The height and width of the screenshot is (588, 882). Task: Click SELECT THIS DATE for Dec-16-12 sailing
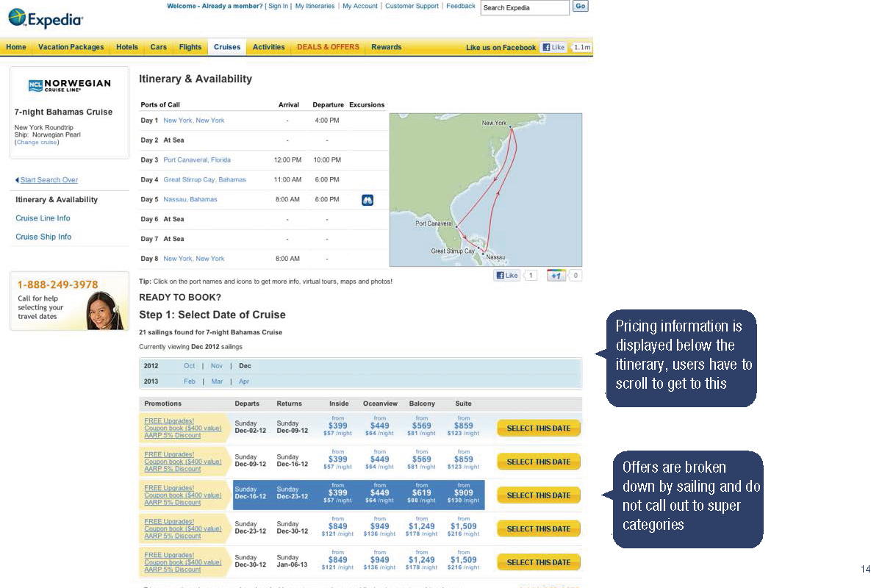tap(539, 495)
